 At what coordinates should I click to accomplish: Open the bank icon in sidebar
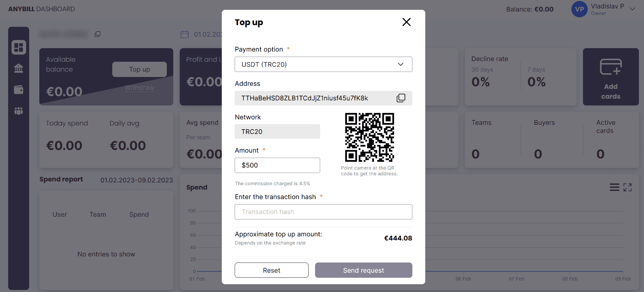click(19, 69)
